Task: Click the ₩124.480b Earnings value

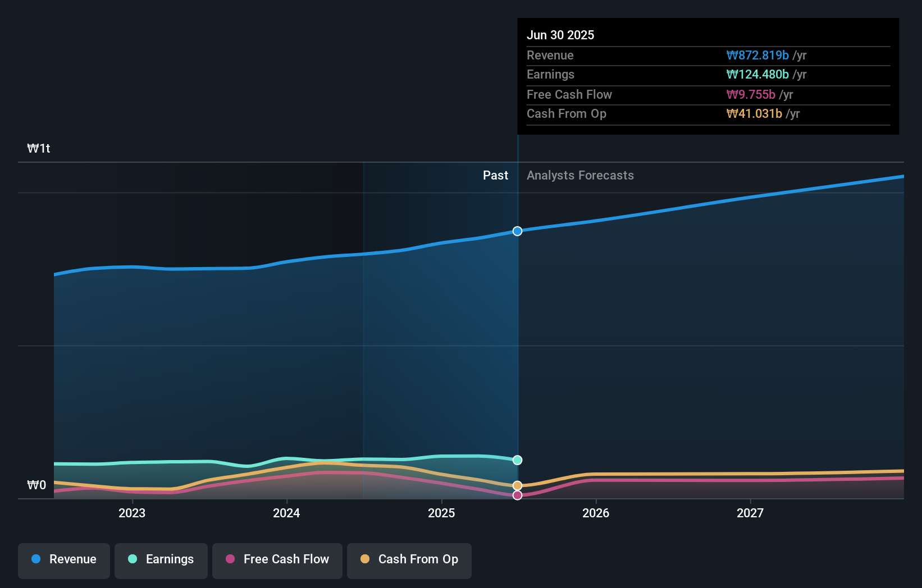Action: pos(757,74)
